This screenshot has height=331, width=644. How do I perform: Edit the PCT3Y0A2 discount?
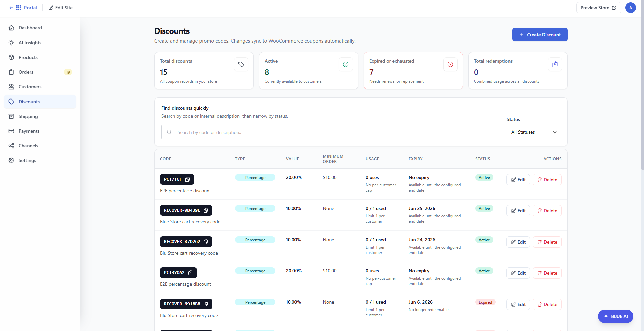(518, 273)
